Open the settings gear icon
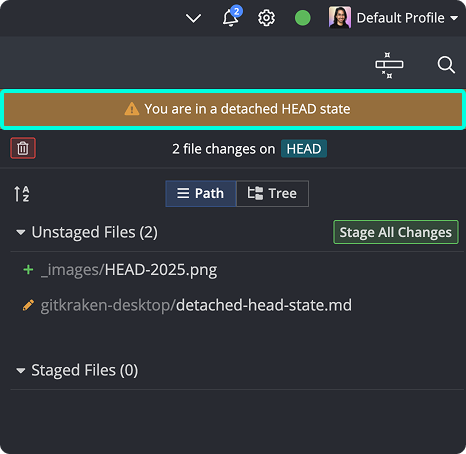The width and height of the screenshot is (466, 454). (x=266, y=18)
